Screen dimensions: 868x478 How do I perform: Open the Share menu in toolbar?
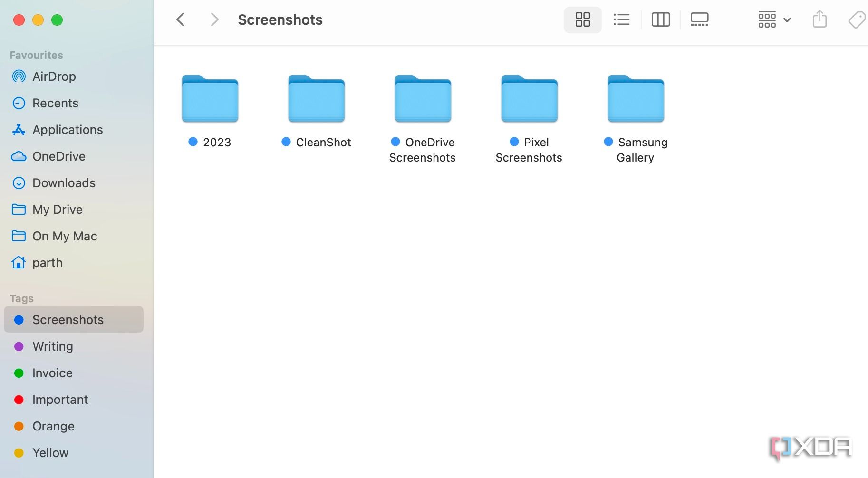click(819, 19)
